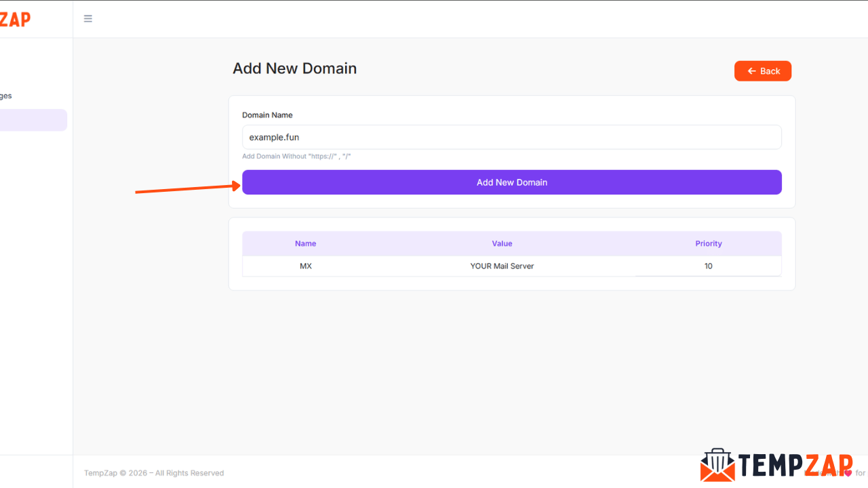Click inside the Domain Name input field

coord(512,137)
